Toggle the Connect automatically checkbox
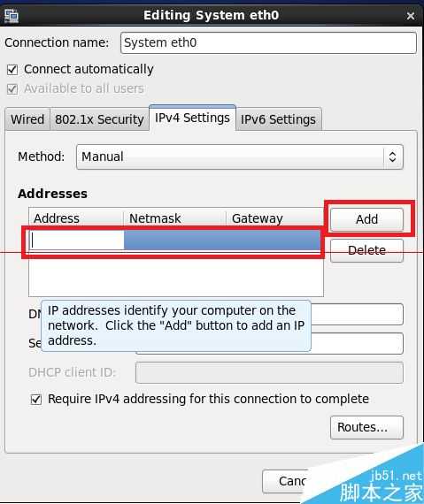This screenshot has height=504, width=424. [x=12, y=70]
